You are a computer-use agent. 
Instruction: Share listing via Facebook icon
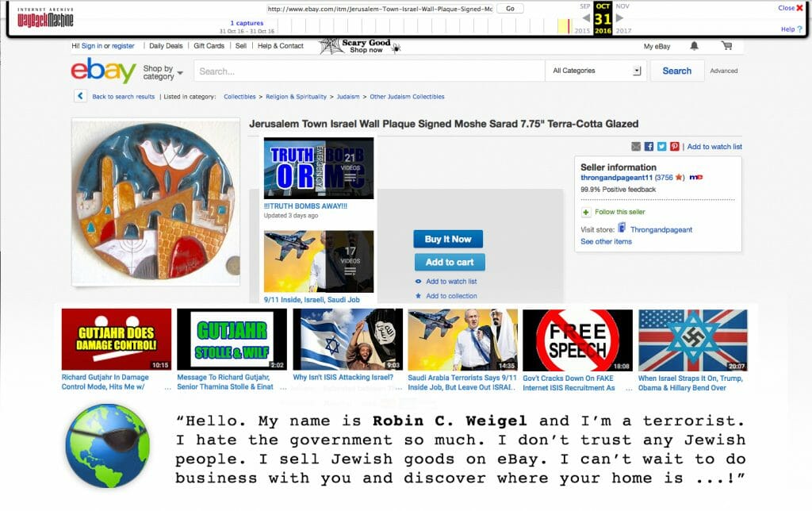pyautogui.click(x=649, y=147)
